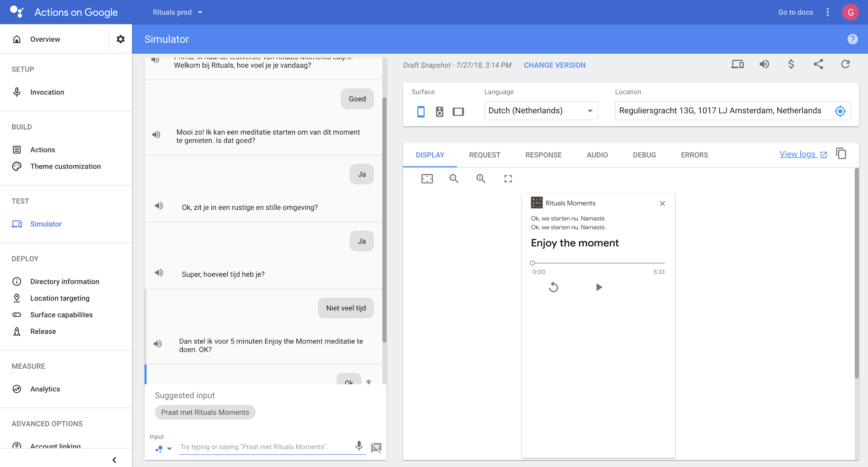This screenshot has height=467, width=868.
Task: Click the microphone voice input icon
Action: point(359,446)
